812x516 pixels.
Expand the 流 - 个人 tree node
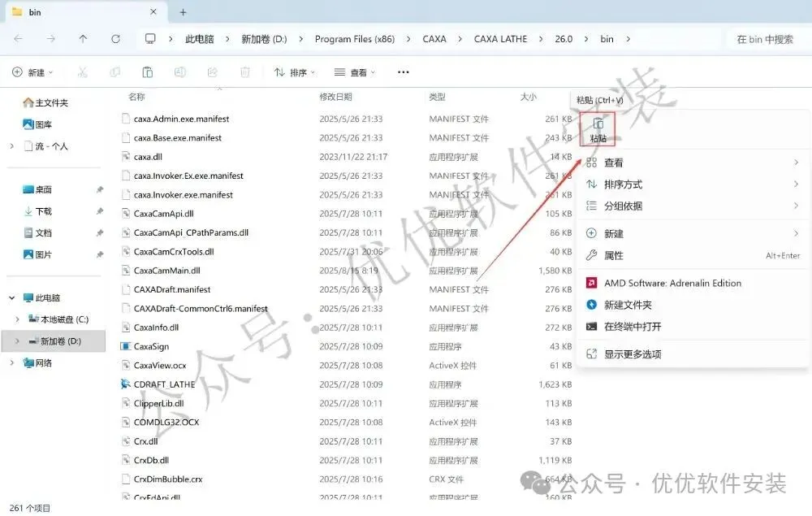pyautogui.click(x=12, y=146)
